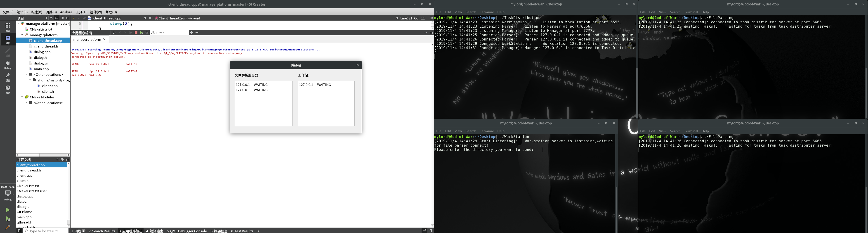The height and width of the screenshot is (233, 868).
Task: Split Open Documents panel icon
Action: tap(62, 159)
